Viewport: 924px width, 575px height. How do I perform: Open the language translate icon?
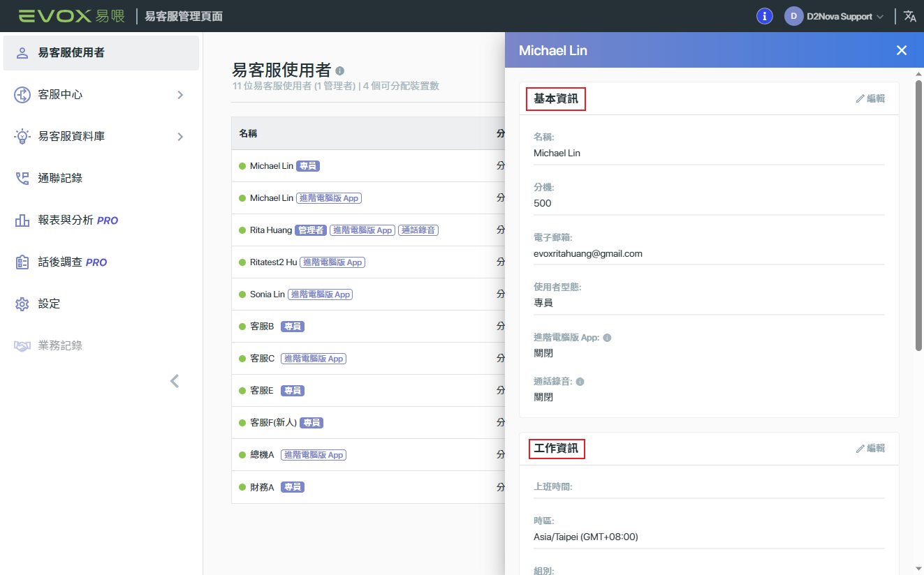click(910, 16)
